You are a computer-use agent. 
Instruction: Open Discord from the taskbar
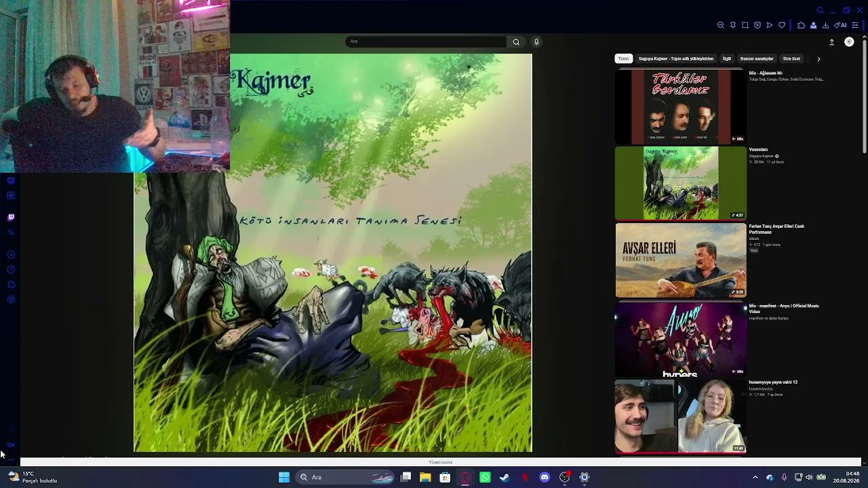click(545, 477)
